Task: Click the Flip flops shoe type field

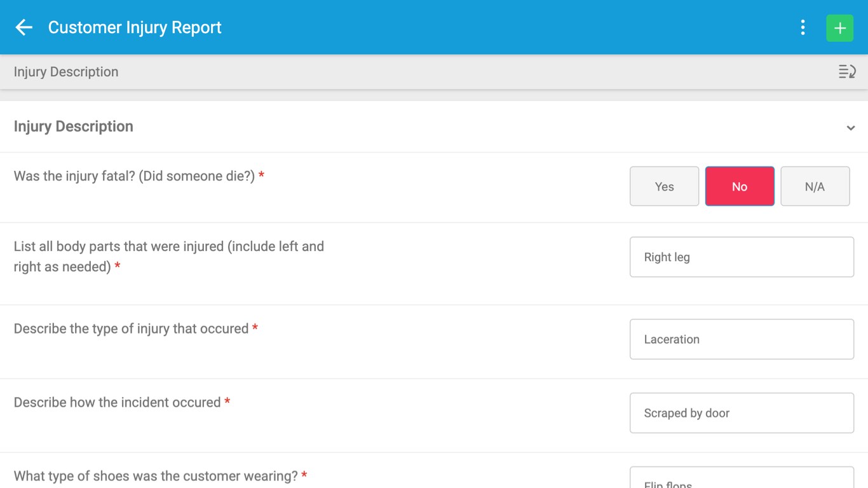Action: click(741, 482)
